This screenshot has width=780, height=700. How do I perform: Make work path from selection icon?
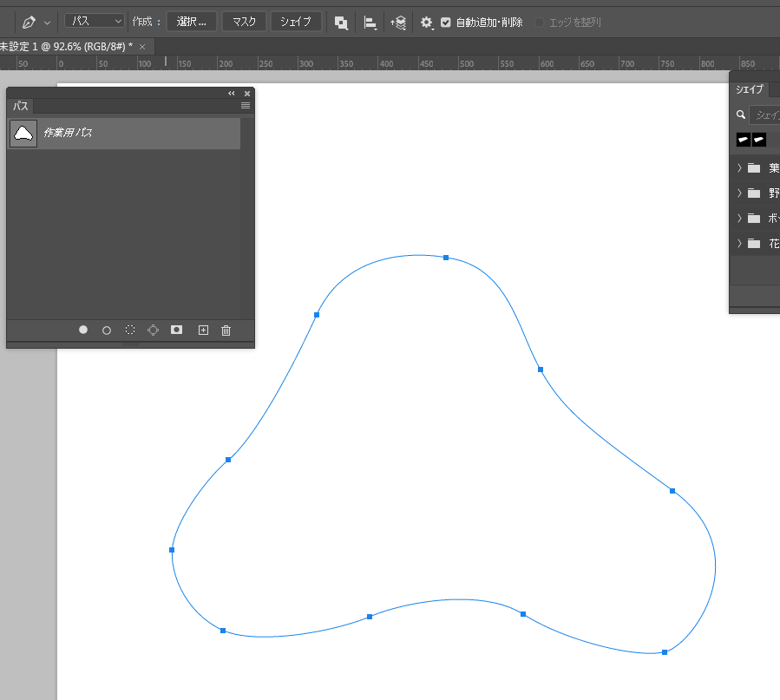click(154, 330)
